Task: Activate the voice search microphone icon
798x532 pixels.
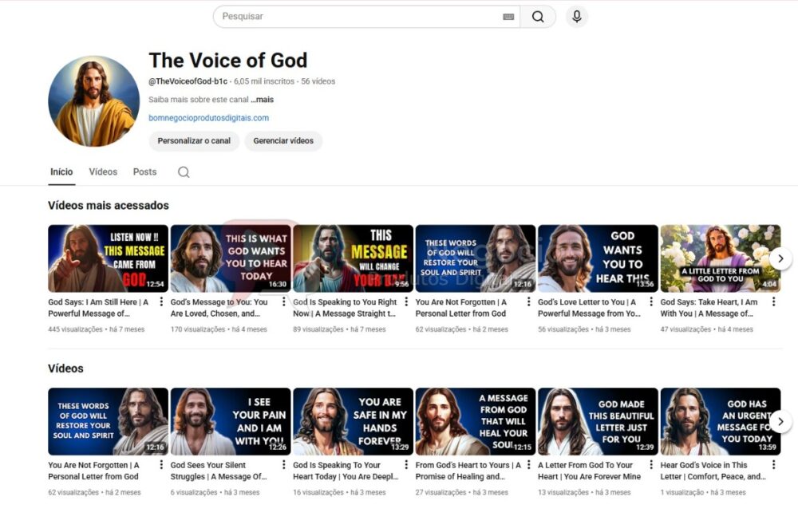Action: [576, 16]
